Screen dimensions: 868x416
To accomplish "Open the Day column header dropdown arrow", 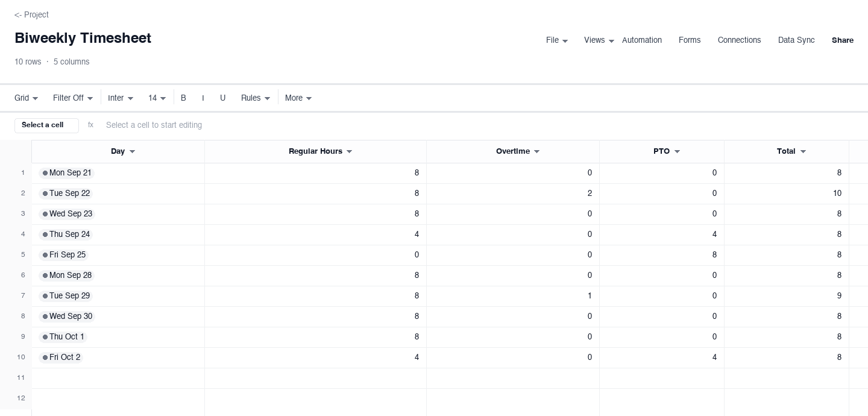I will (133, 152).
